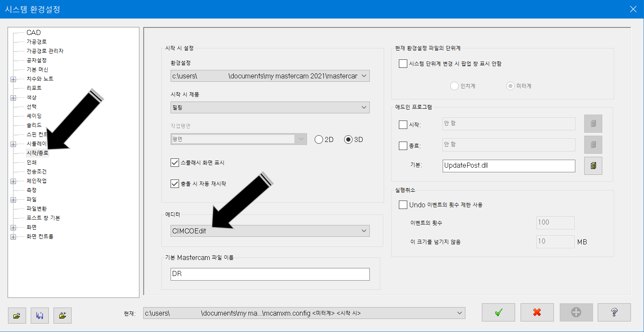644x332 pixels.
Task: Close the 시스템 환경설정 dialog window
Action: point(633,9)
